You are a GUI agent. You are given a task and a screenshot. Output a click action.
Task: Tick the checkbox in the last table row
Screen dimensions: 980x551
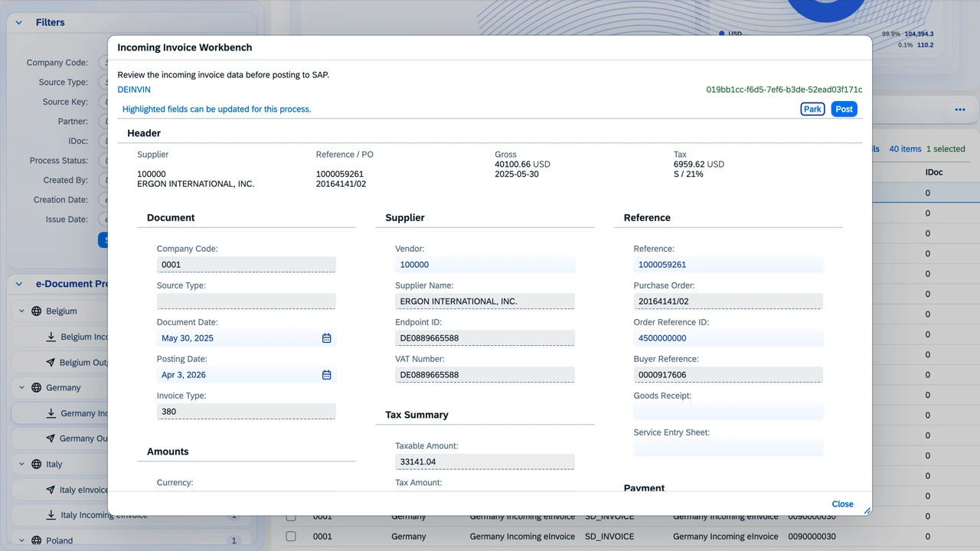click(x=291, y=536)
